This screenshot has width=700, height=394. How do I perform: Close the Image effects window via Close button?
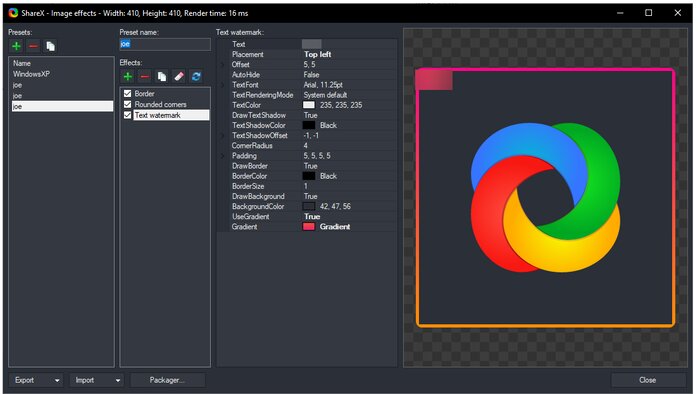point(648,380)
